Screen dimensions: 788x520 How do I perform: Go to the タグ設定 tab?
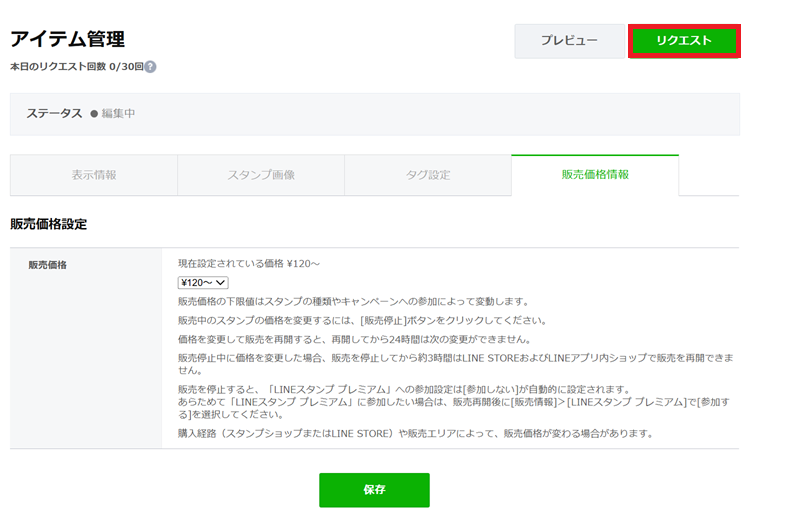[x=427, y=175]
